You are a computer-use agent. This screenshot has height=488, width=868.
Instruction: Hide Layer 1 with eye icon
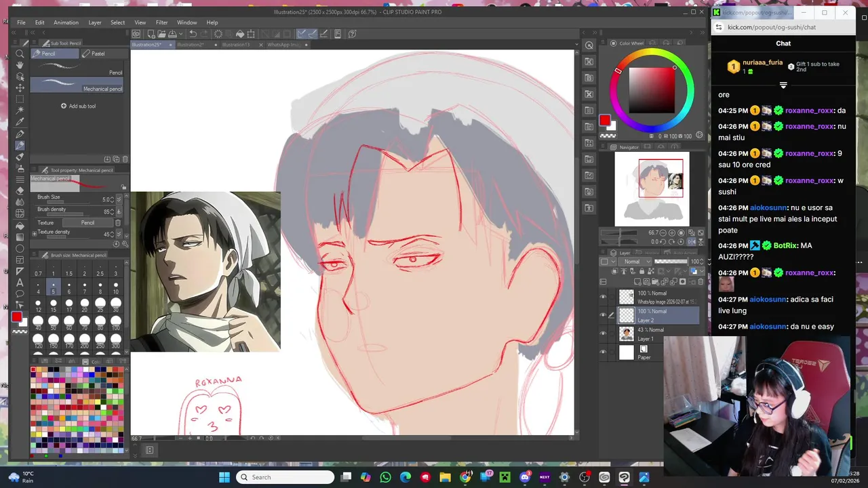click(603, 333)
